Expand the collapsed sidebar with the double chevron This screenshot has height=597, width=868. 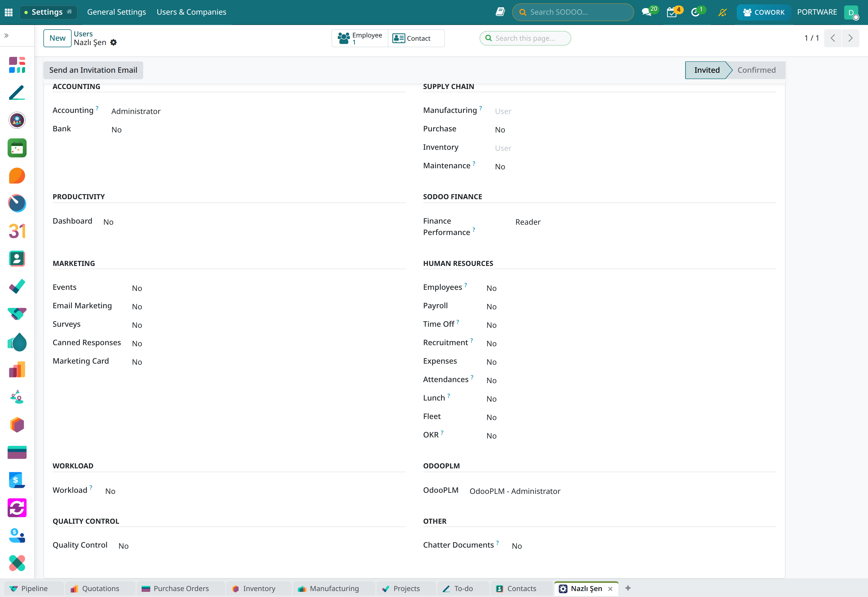pos(6,36)
